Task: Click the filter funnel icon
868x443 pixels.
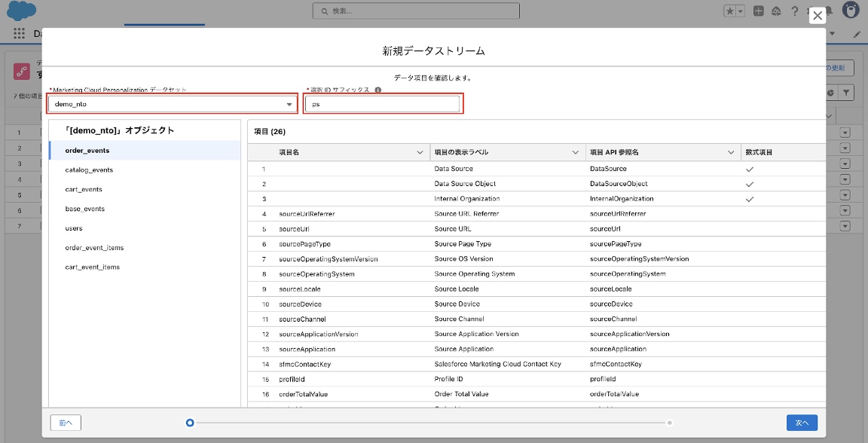Action: click(847, 93)
